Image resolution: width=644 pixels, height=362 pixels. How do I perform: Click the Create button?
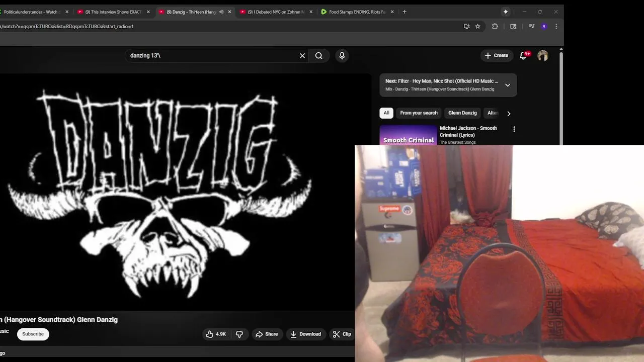pyautogui.click(x=496, y=56)
